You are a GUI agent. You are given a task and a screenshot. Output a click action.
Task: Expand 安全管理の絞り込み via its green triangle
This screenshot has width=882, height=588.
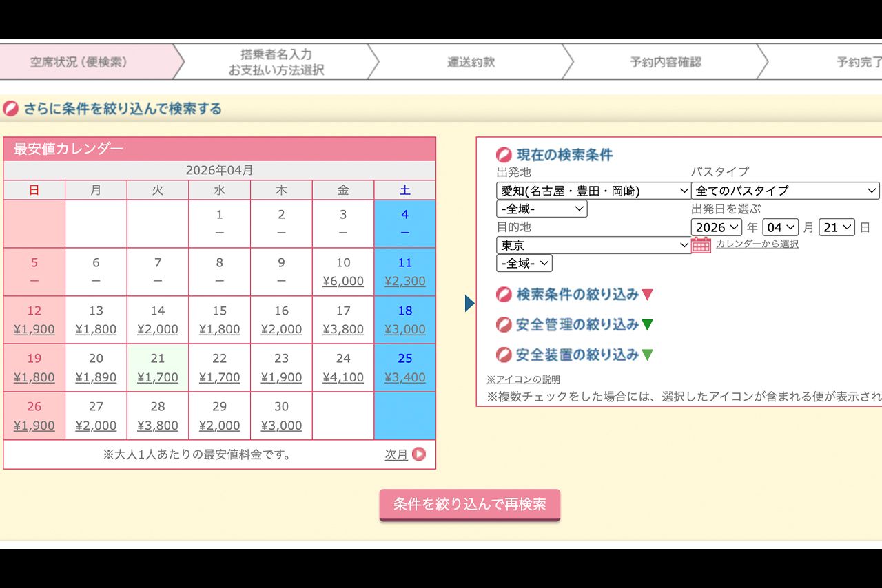click(x=646, y=325)
